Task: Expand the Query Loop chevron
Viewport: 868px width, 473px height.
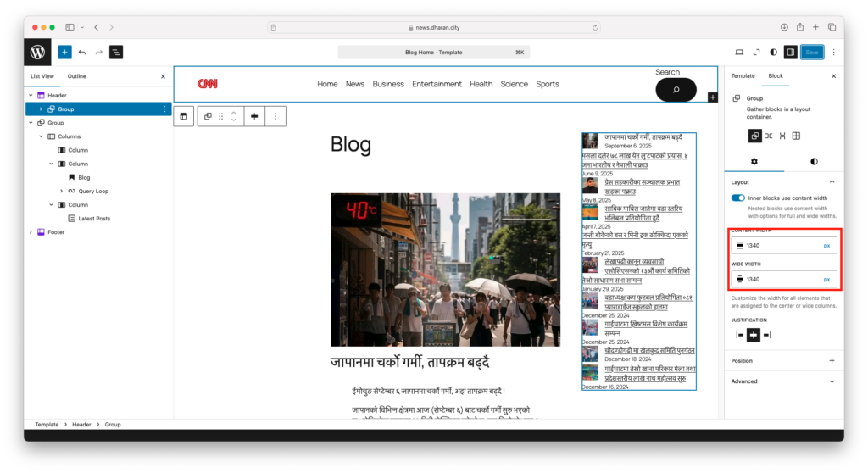Action: pyautogui.click(x=61, y=191)
